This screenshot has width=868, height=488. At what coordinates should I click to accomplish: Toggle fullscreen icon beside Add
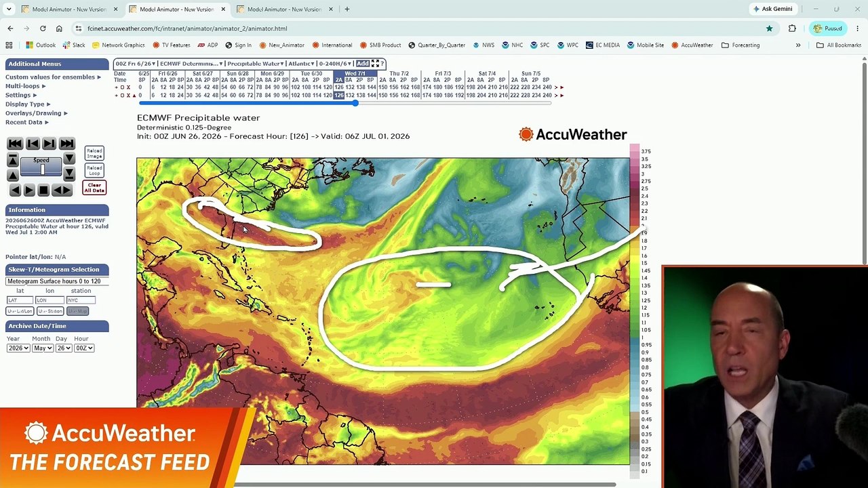pyautogui.click(x=375, y=64)
